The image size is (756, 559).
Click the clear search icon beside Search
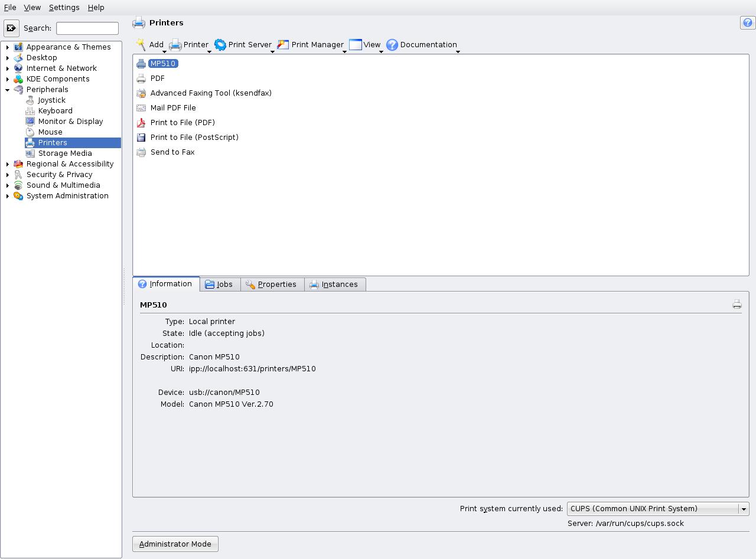point(11,28)
